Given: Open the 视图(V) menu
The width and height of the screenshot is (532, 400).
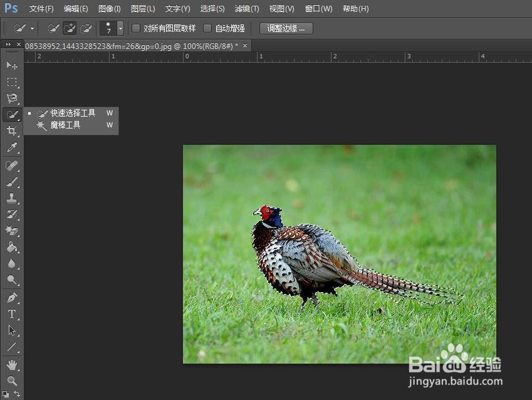Looking at the screenshot, I should pos(281,9).
